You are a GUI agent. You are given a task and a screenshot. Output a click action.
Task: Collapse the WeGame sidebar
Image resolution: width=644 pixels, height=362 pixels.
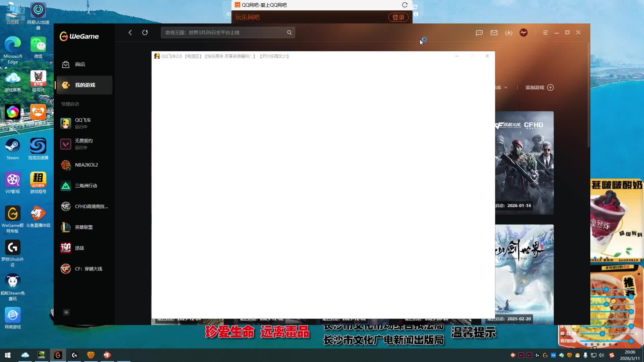click(x=66, y=312)
